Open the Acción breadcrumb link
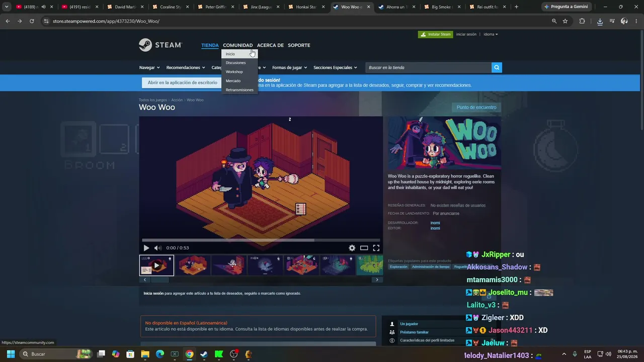Screen dimensions: 644x362 coord(177,100)
